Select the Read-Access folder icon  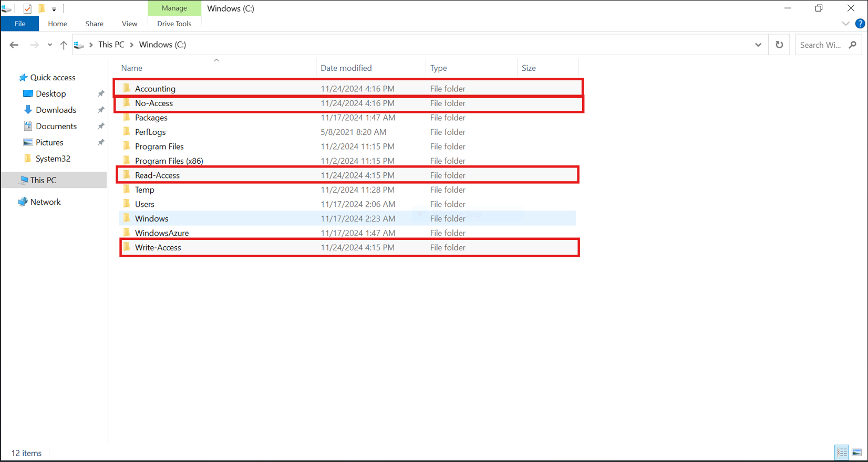[127, 174]
